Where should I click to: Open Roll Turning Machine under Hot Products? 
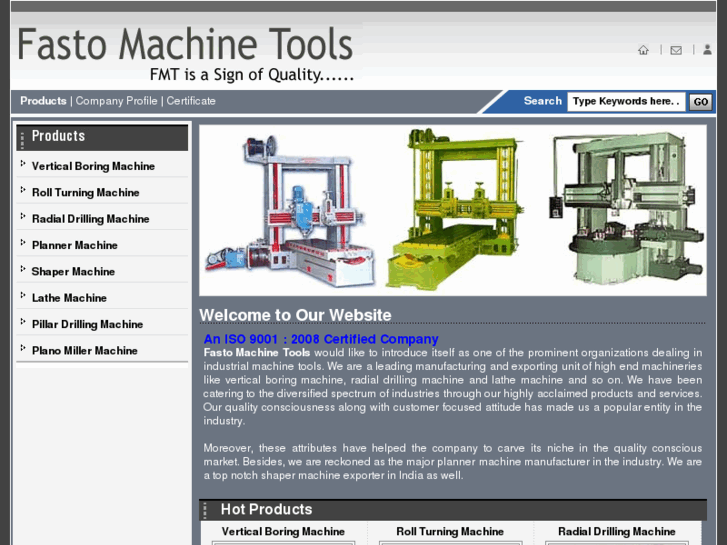[x=450, y=532]
